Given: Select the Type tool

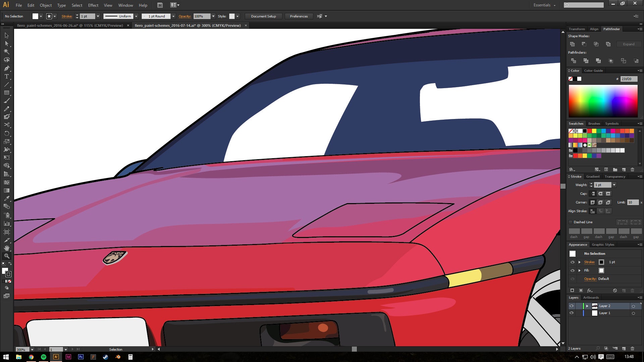Looking at the screenshot, I should [7, 76].
